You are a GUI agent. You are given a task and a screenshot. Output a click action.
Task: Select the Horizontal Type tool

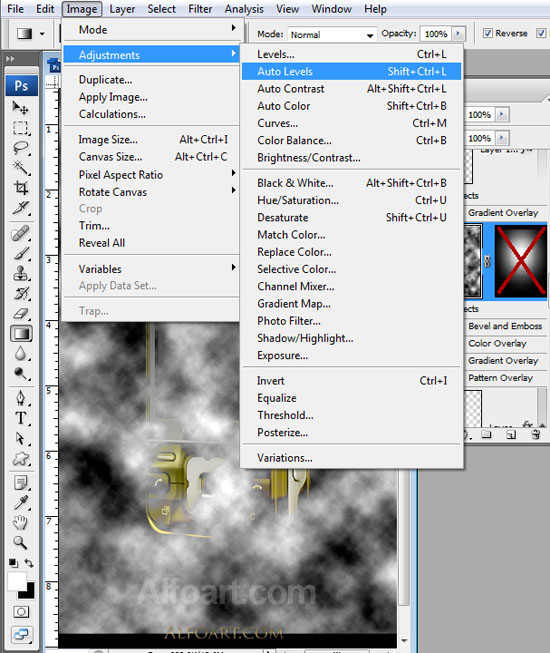20,418
